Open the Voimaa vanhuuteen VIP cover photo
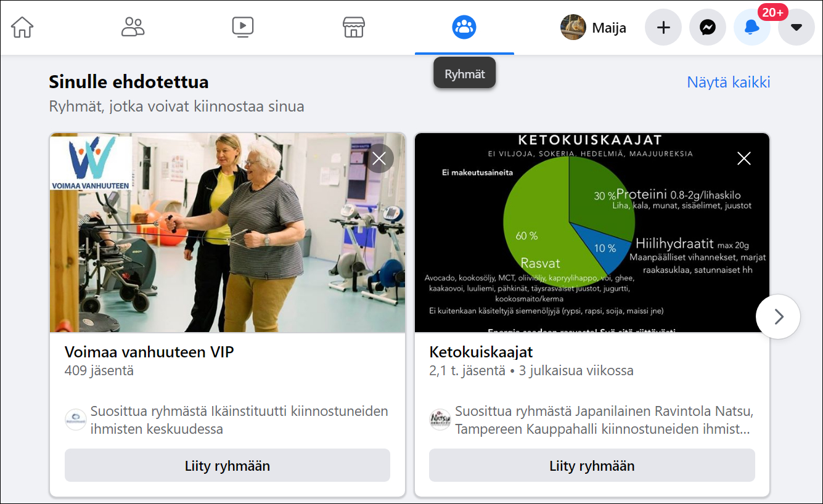Image resolution: width=823 pixels, height=504 pixels. (x=227, y=233)
